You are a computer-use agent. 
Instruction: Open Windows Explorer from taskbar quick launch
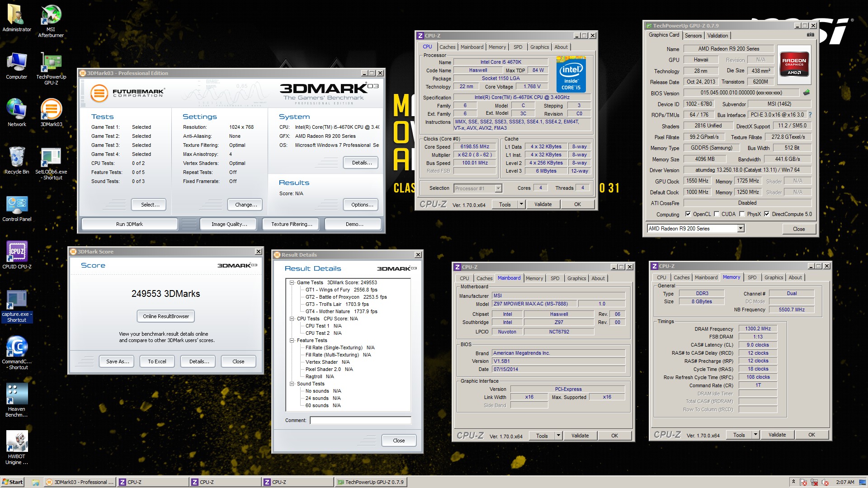click(x=35, y=482)
